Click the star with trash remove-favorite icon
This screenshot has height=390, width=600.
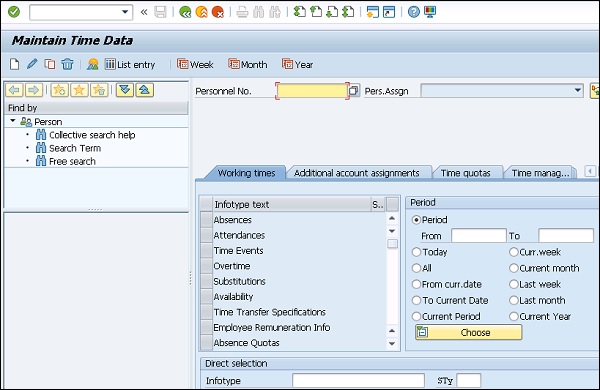point(99,90)
